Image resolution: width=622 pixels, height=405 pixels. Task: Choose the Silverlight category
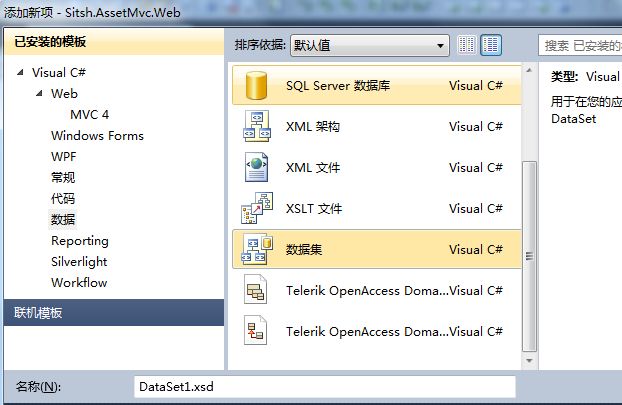(x=79, y=262)
